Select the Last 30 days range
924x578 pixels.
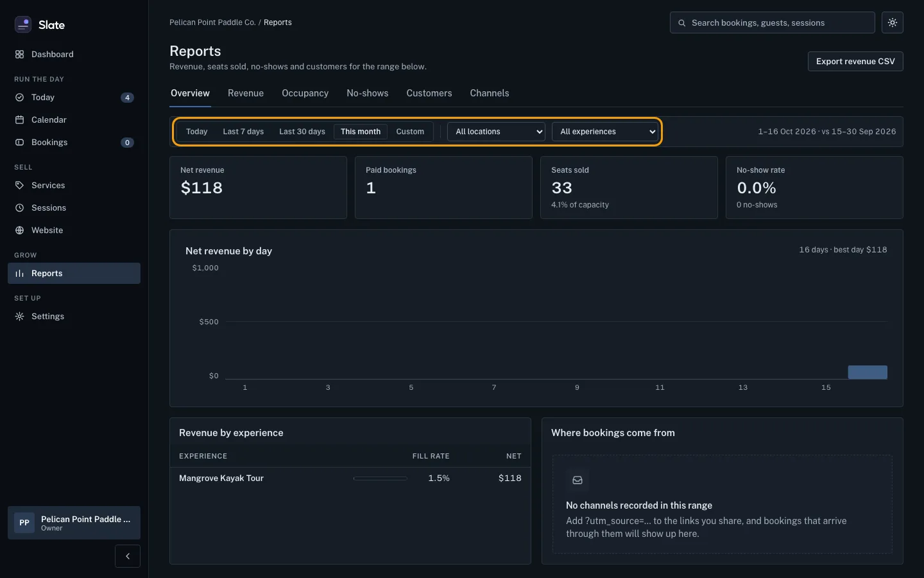[302, 132]
